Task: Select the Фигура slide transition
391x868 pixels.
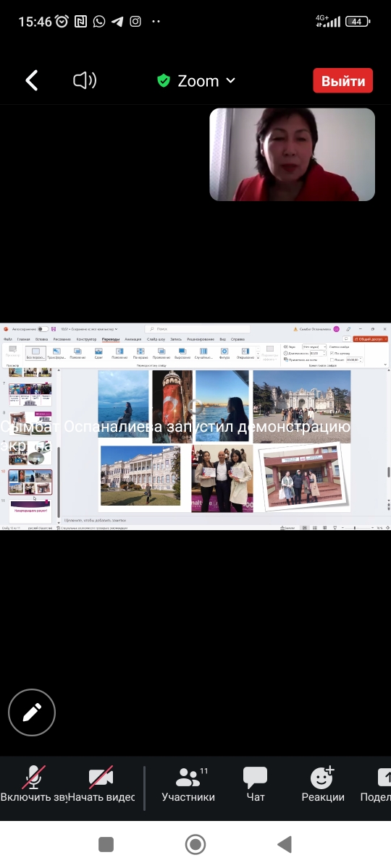Action: [224, 353]
